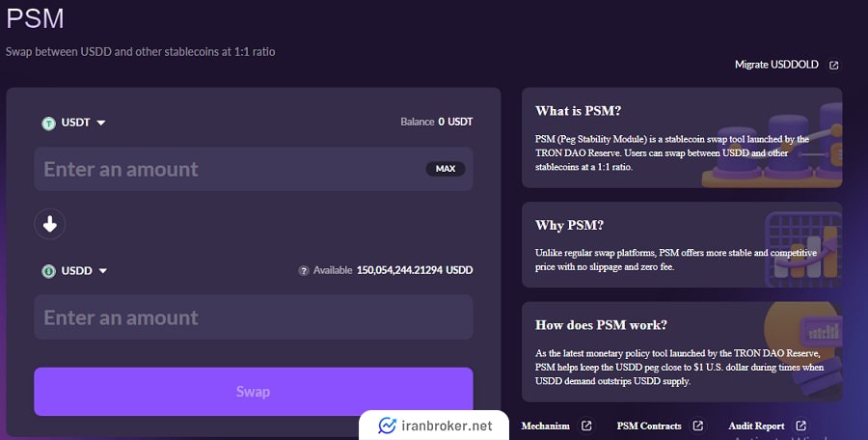This screenshot has height=440, width=868.
Task: Click the USDD token logo icon
Action: (x=49, y=271)
